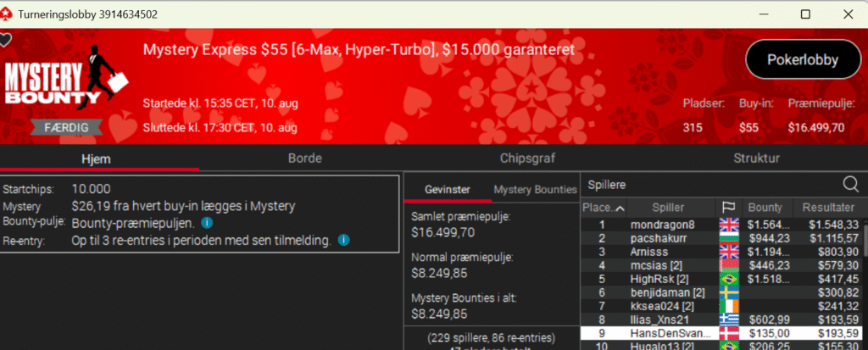Click the PokerStars logo in title bar
The image size is (868, 350).
(x=7, y=14)
